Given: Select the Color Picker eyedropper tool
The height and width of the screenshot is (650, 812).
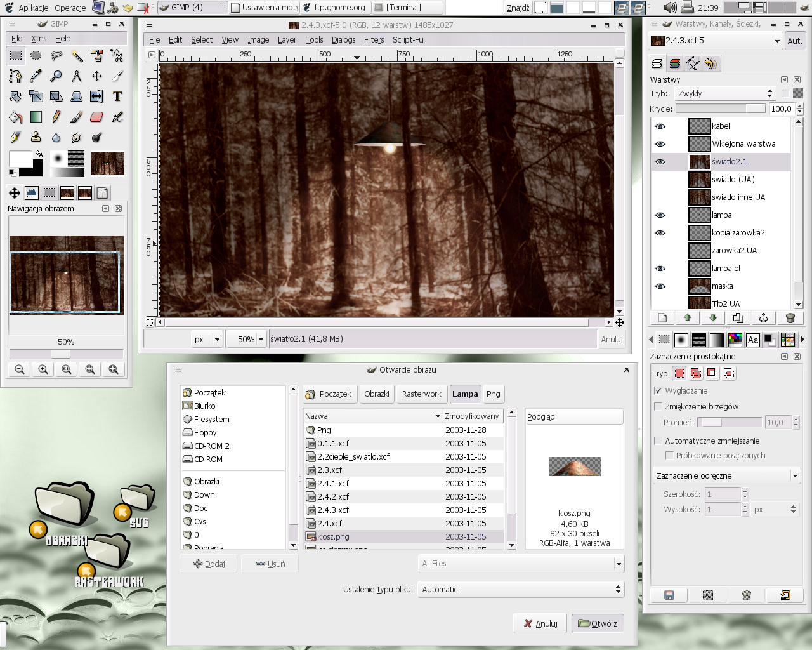Looking at the screenshot, I should (x=36, y=76).
